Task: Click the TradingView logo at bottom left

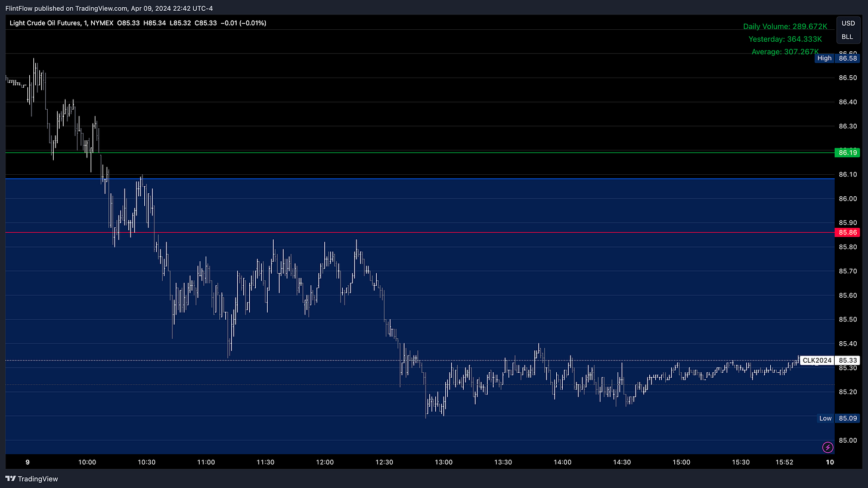Action: pyautogui.click(x=32, y=478)
